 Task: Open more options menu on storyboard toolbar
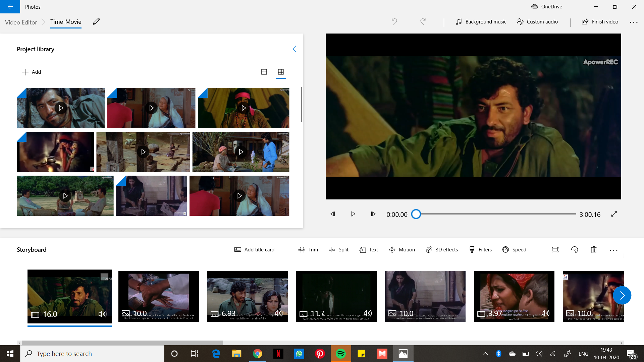pyautogui.click(x=613, y=250)
